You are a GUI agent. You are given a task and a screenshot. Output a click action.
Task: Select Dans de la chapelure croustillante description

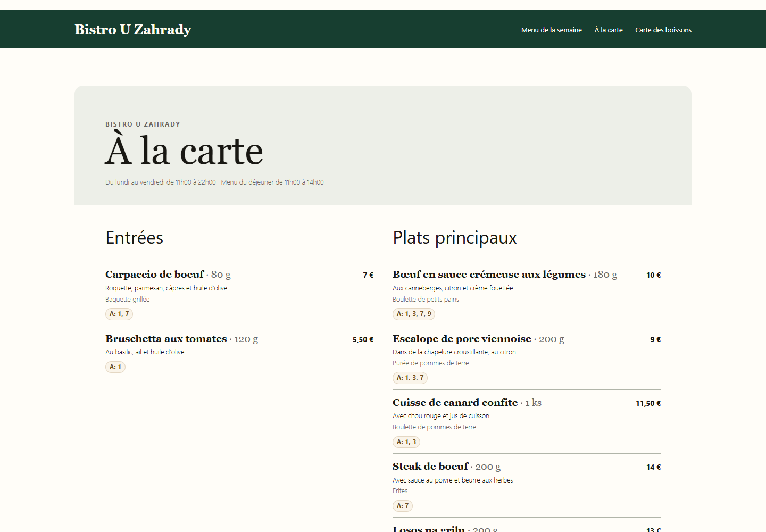point(454,352)
